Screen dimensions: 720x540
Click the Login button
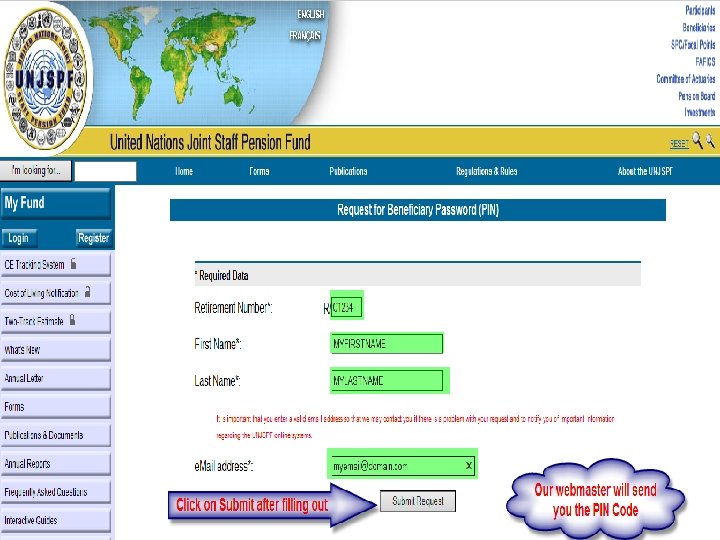coord(19,238)
